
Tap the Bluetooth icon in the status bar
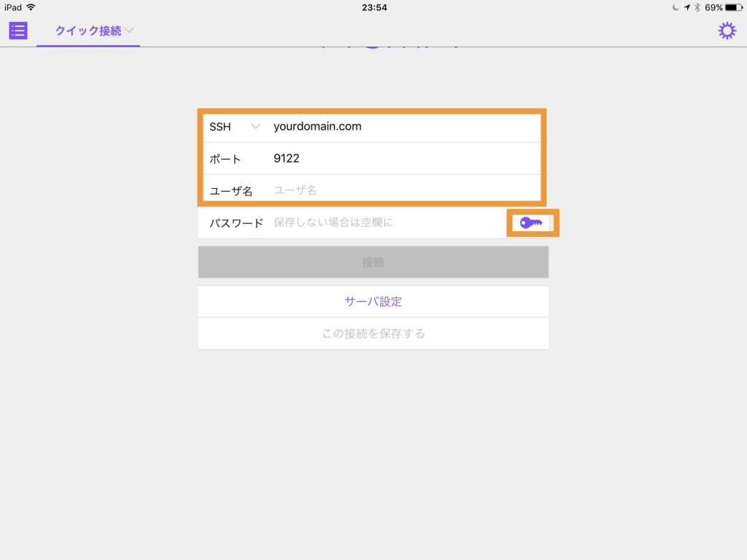pyautogui.click(x=696, y=9)
